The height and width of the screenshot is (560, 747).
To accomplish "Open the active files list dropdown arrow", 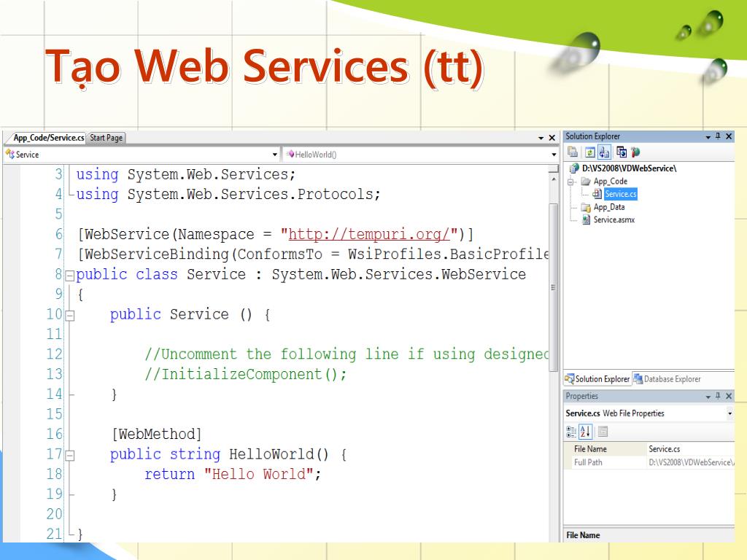I will pyautogui.click(x=541, y=138).
